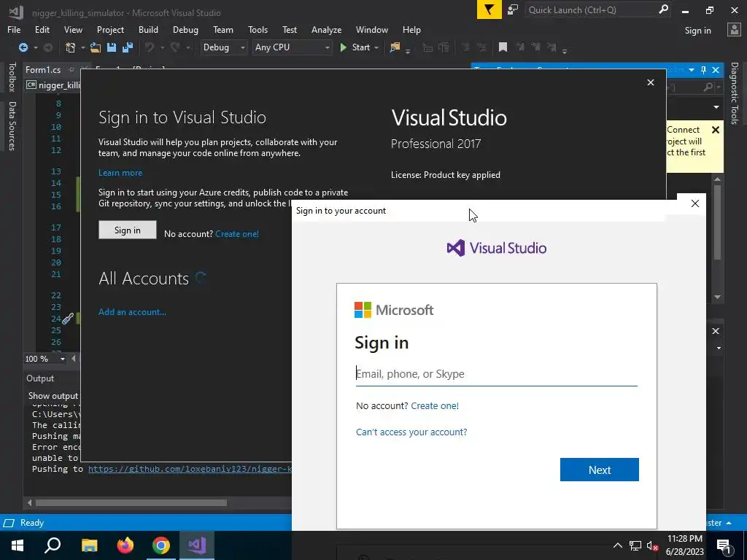Click the Team Explorer vertical scrollbar thumb
Viewport: 747px width, 560px height.
(x=718, y=222)
